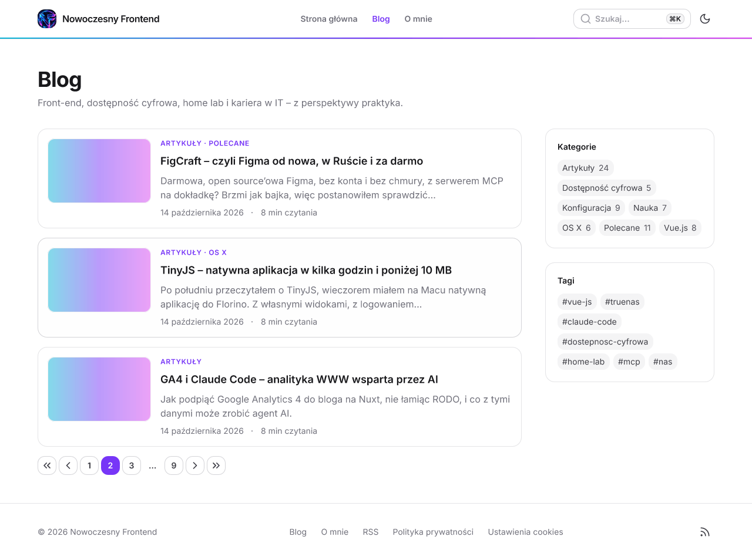This screenshot has height=560, width=752.
Task: Click the Nowoczesny Frontend logo icon
Action: (x=47, y=19)
